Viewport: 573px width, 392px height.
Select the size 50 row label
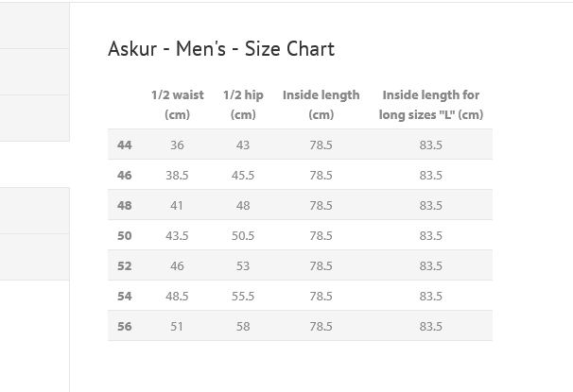pyautogui.click(x=125, y=235)
